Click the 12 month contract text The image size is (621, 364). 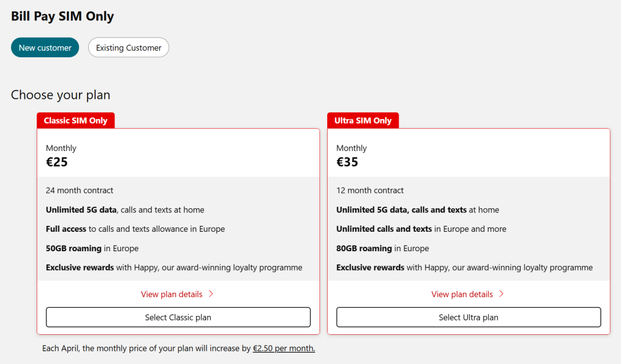click(370, 191)
